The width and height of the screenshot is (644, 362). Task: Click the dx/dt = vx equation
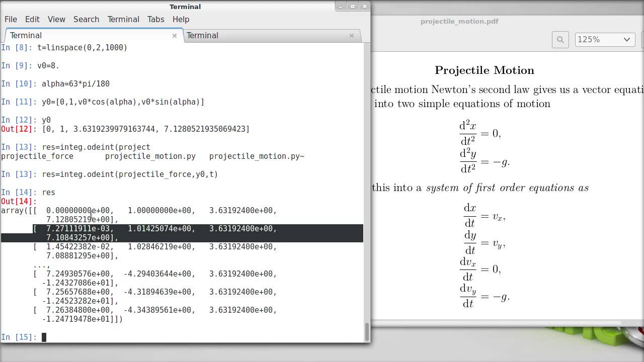pos(485,216)
